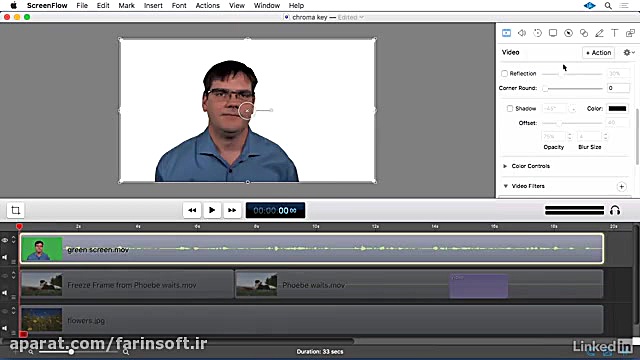This screenshot has height=360, width=640.
Task: Open the File menu
Action: tap(82, 6)
